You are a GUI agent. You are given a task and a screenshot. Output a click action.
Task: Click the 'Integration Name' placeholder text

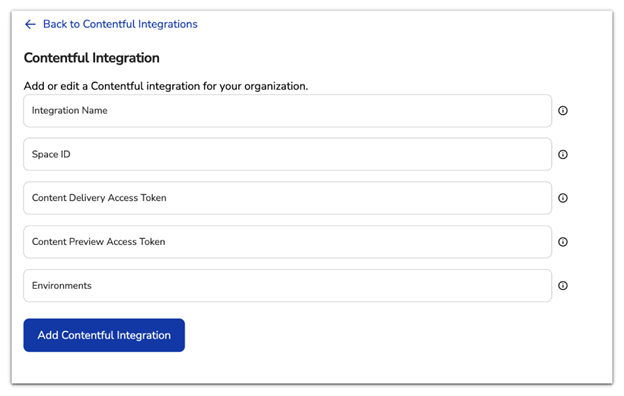click(x=70, y=111)
